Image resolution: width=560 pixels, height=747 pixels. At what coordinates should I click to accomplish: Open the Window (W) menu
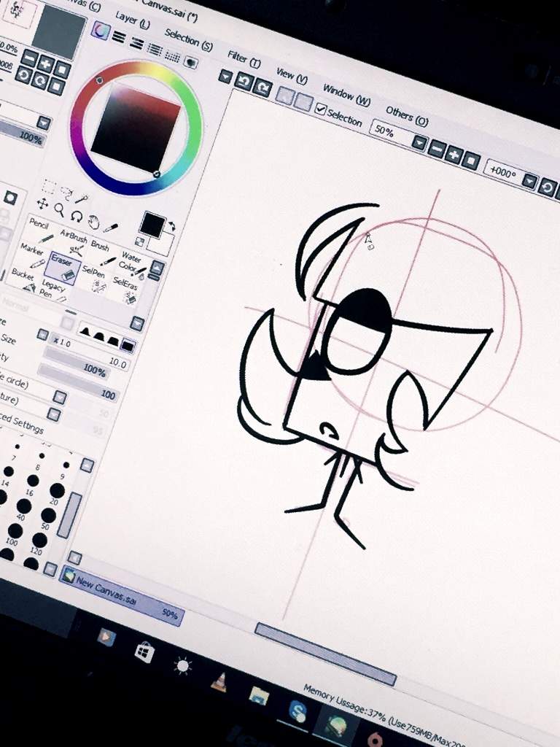(x=346, y=95)
